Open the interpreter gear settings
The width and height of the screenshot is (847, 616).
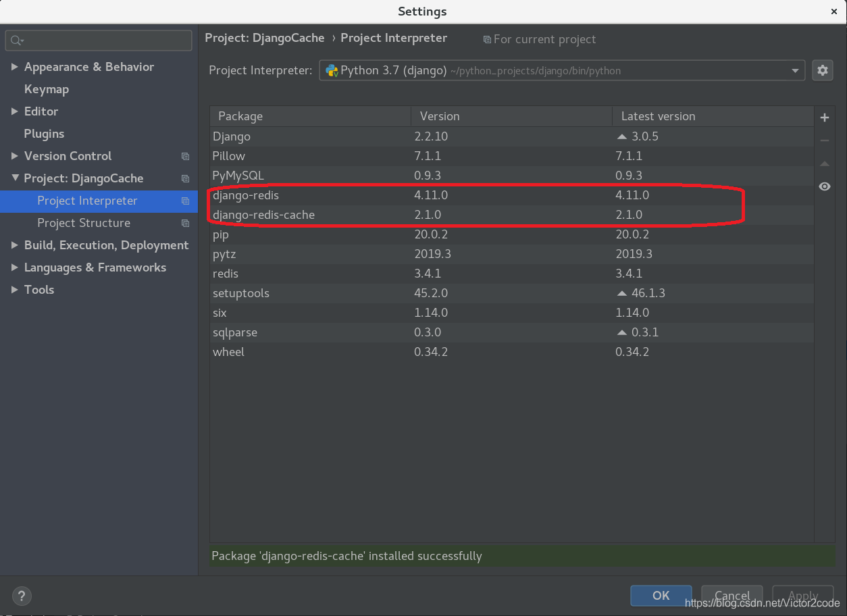[x=822, y=70]
